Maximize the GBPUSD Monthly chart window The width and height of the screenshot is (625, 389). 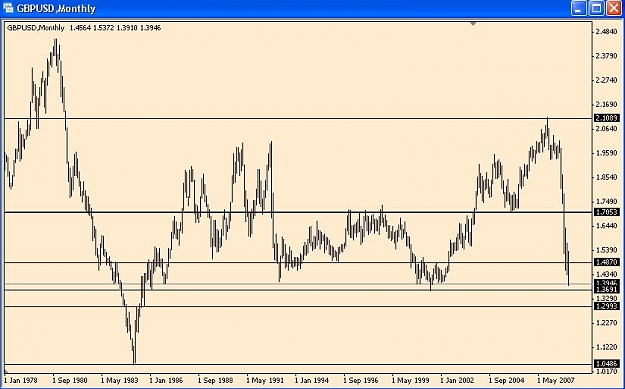(596, 8)
